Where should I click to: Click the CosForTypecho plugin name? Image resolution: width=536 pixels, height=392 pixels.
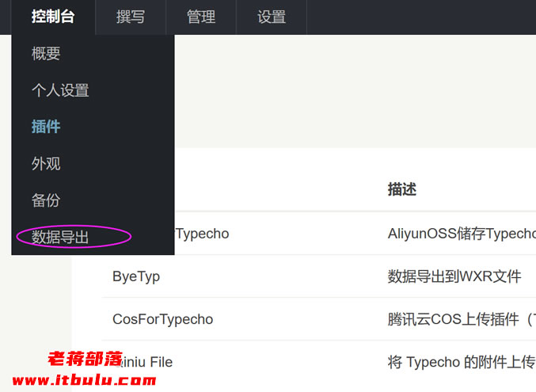click(x=162, y=319)
